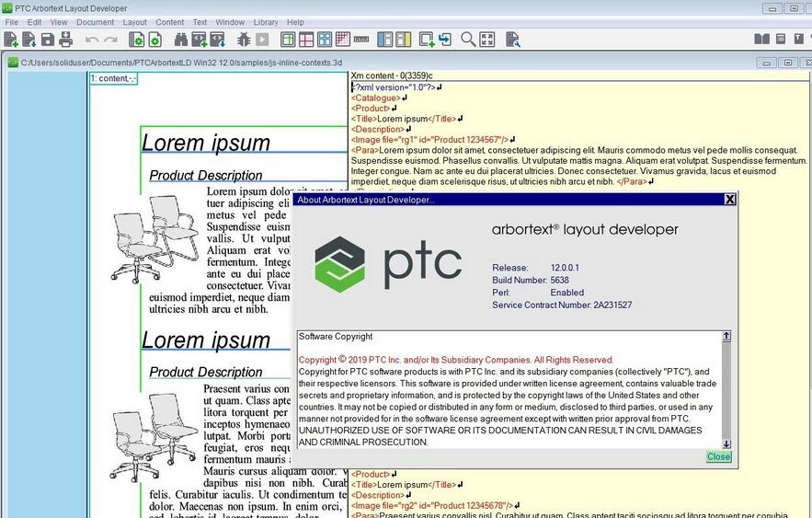Click the green frame layout icon
812x518 pixels.
(x=288, y=40)
